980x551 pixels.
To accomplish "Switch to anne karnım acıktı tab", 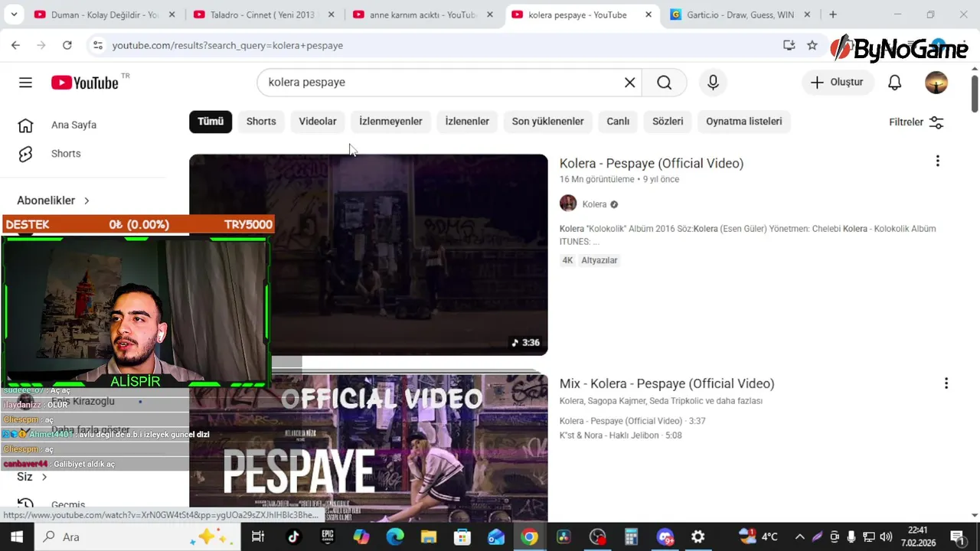I will click(x=422, y=15).
